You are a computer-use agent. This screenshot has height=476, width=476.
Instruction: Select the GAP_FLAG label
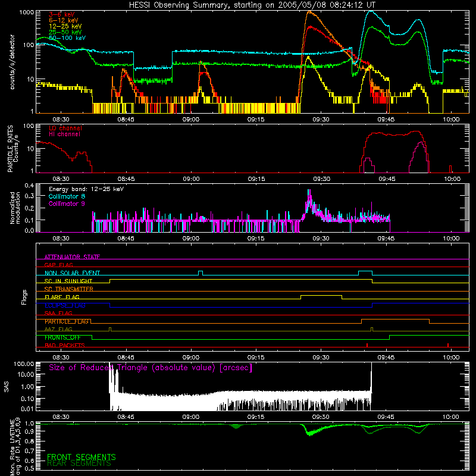(x=58, y=265)
